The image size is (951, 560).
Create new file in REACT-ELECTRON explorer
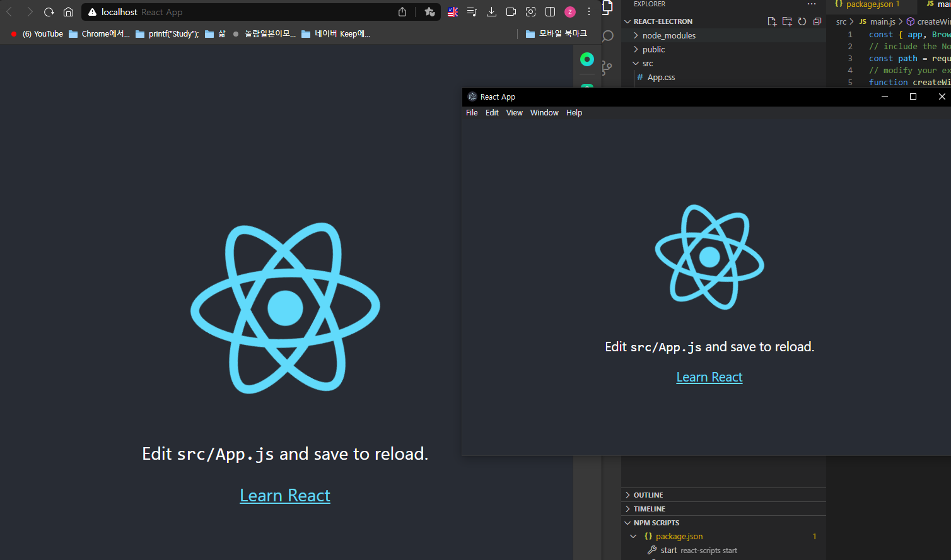(x=772, y=21)
